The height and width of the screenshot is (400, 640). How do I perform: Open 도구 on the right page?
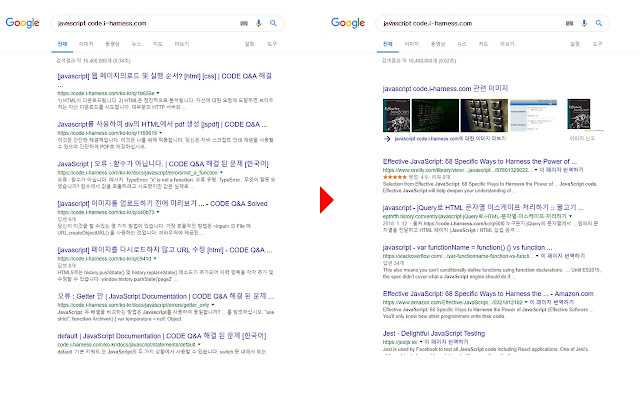[x=597, y=44]
